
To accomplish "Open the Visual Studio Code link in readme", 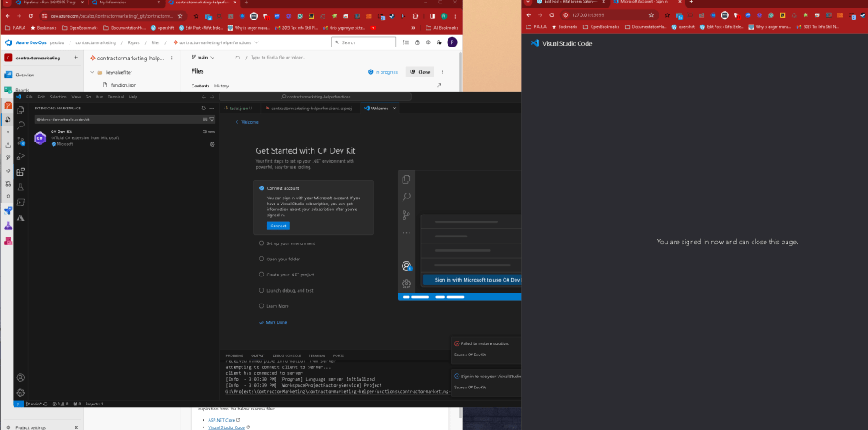I will point(228,427).
